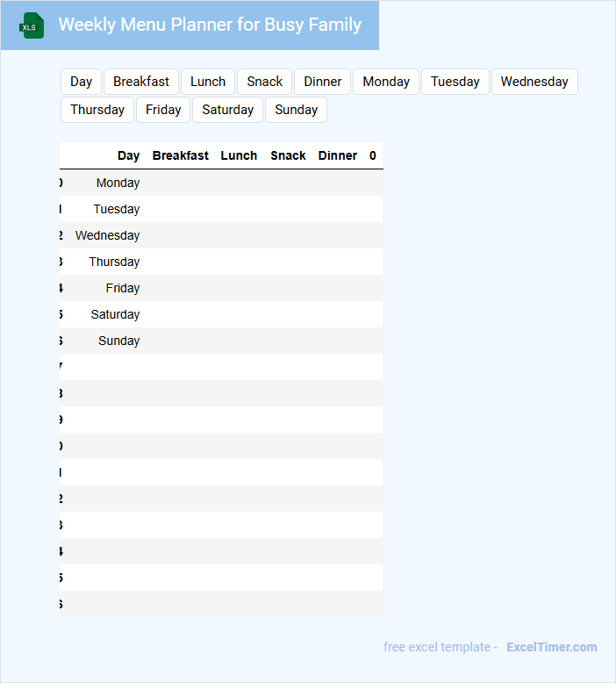Click the Snack column header in table
Image resolution: width=616 pixels, height=683 pixels.
[288, 155]
